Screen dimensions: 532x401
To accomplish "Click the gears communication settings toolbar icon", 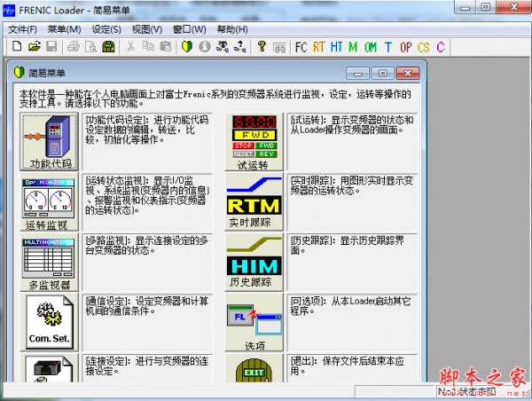I will (223, 46).
